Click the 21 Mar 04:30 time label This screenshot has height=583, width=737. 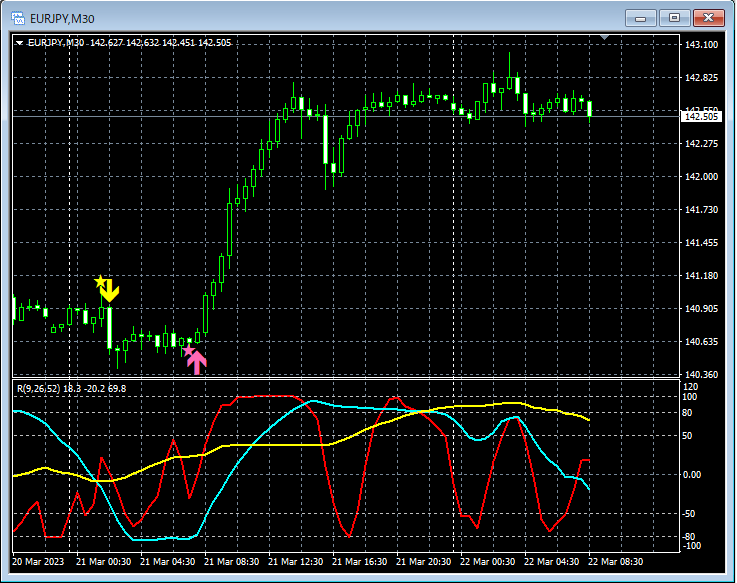pyautogui.click(x=167, y=562)
